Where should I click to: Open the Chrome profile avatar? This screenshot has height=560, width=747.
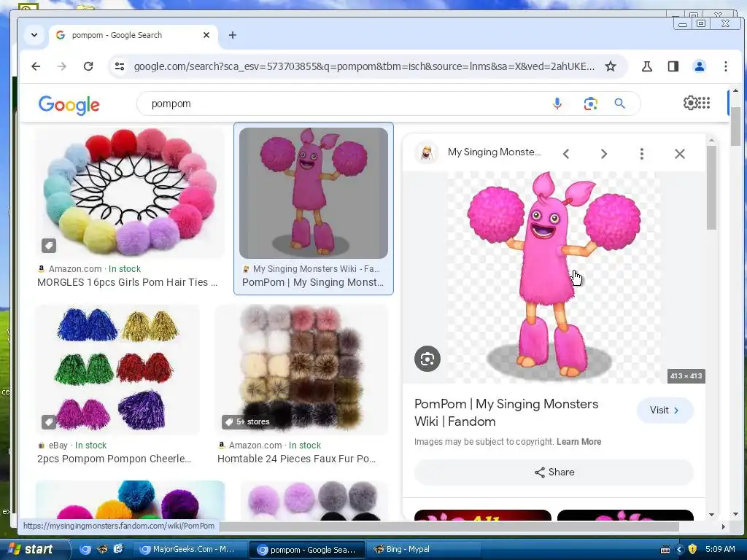coord(700,66)
